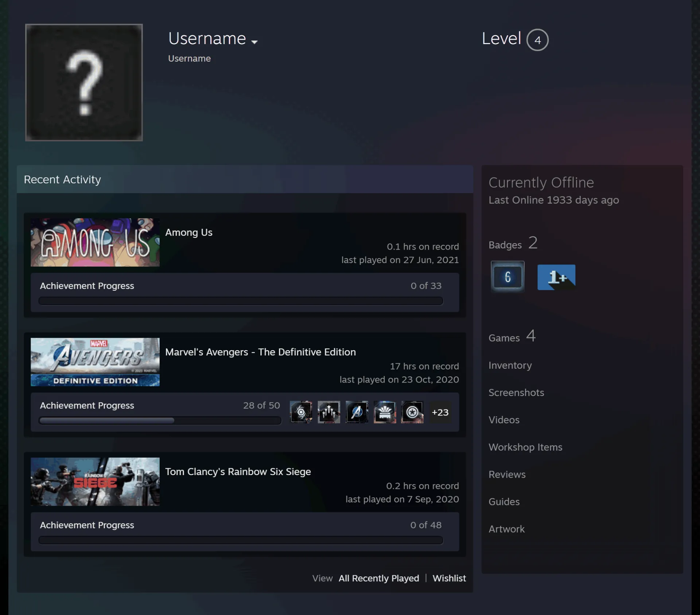Open the Wishlist link

449,578
